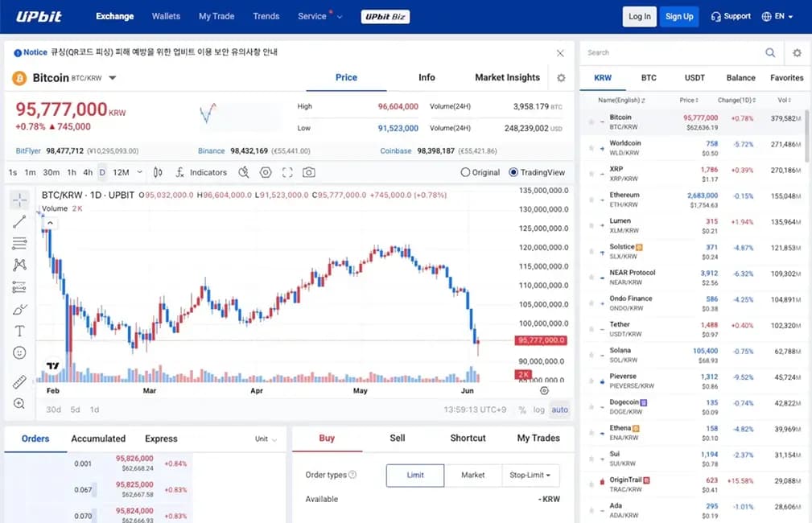This screenshot has height=523, width=812.
Task: Click the market Search input field
Action: tap(673, 53)
